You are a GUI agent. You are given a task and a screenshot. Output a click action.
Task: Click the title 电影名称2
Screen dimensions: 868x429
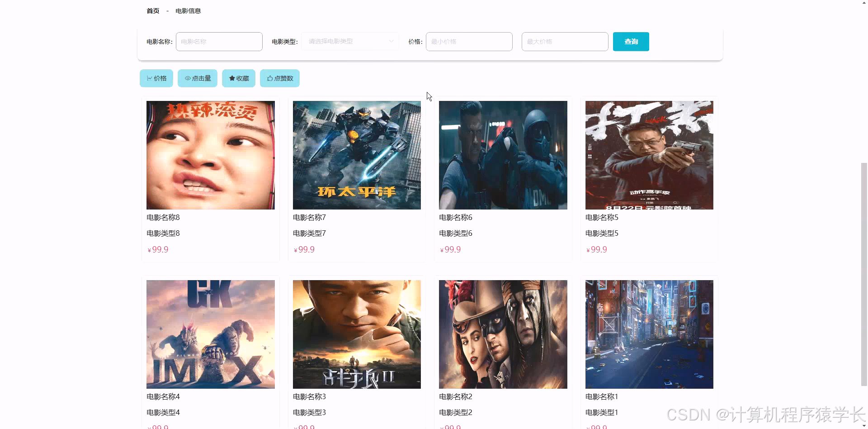coord(456,397)
